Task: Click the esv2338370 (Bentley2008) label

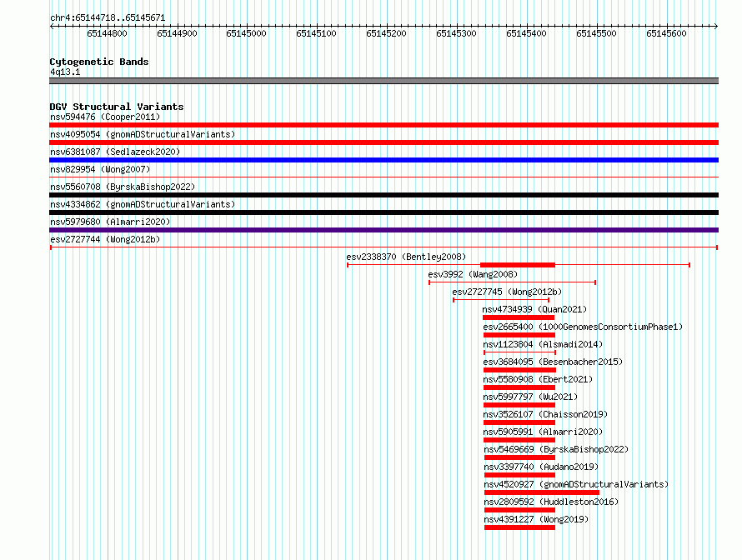Action: tap(406, 257)
